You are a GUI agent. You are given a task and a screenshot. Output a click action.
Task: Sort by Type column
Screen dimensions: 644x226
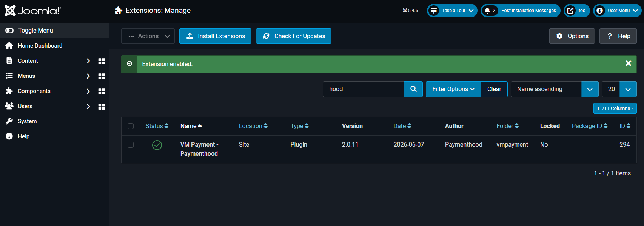tap(299, 126)
